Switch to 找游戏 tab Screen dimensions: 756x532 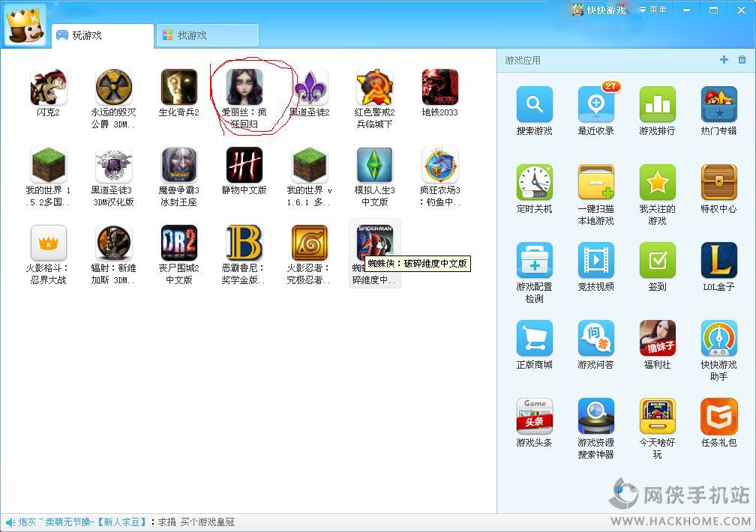[207, 36]
